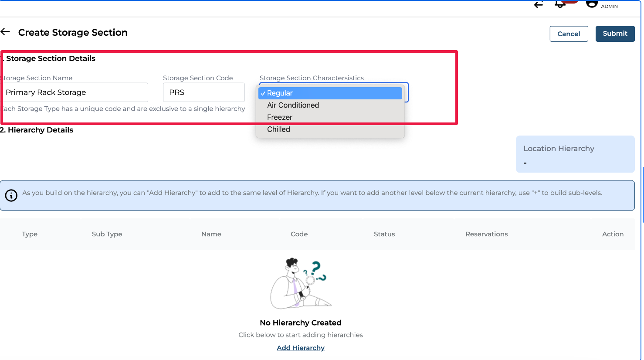Click the Cancel button
This screenshot has width=644, height=360.
point(569,34)
